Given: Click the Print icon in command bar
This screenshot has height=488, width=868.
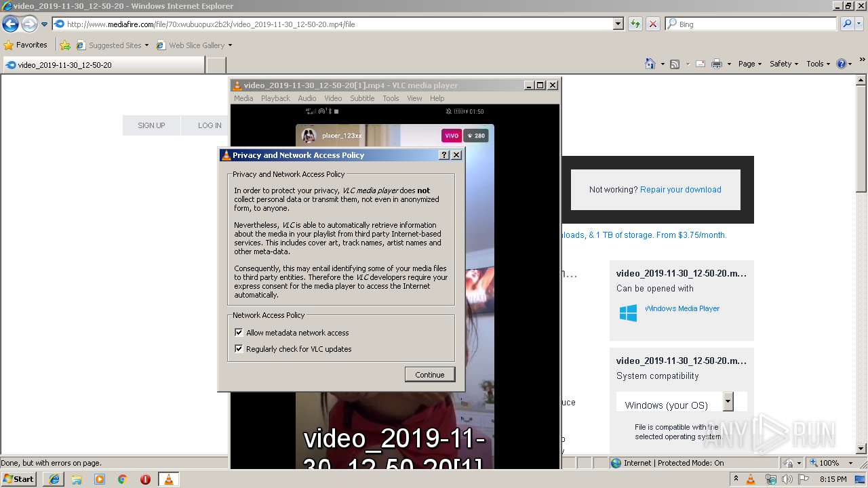Looking at the screenshot, I should 717,64.
